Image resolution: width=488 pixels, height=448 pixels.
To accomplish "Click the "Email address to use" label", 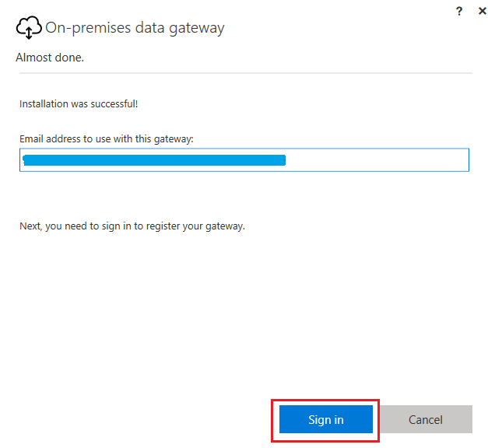I will [106, 138].
